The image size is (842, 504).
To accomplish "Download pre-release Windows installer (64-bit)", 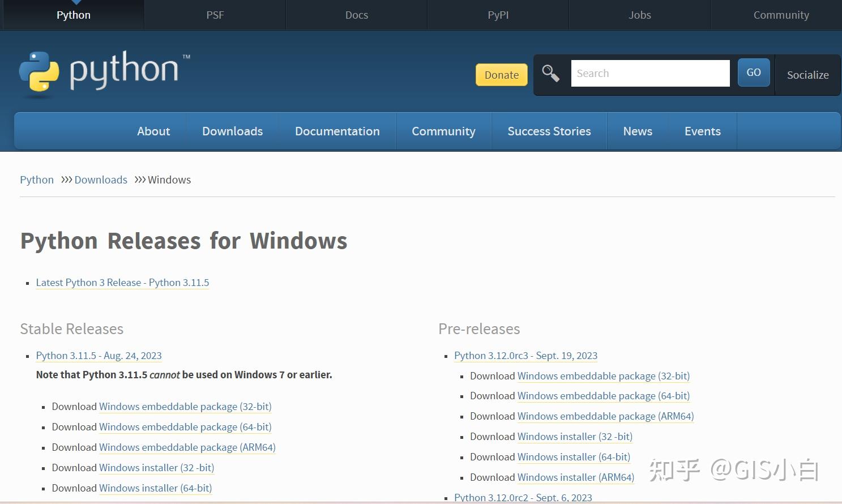I will [574, 457].
